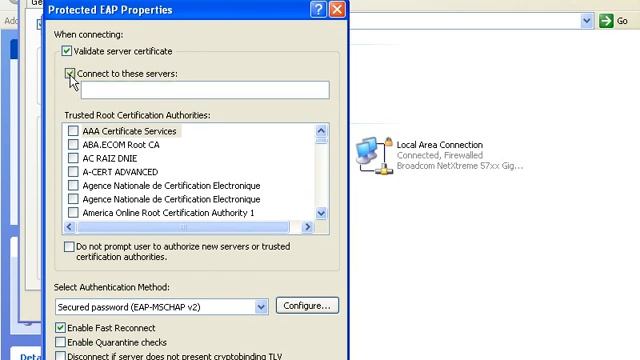
Task: Close the Protected EAP Properties dialog
Action: click(337, 9)
